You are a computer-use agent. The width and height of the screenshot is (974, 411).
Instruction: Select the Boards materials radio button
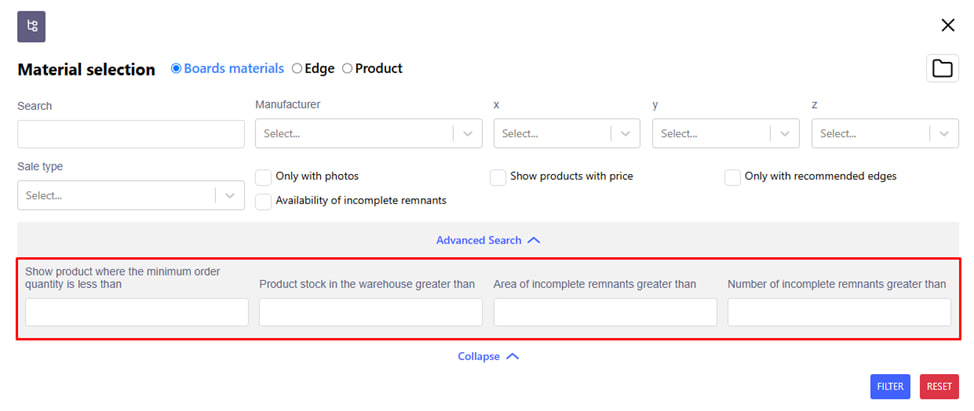[176, 69]
